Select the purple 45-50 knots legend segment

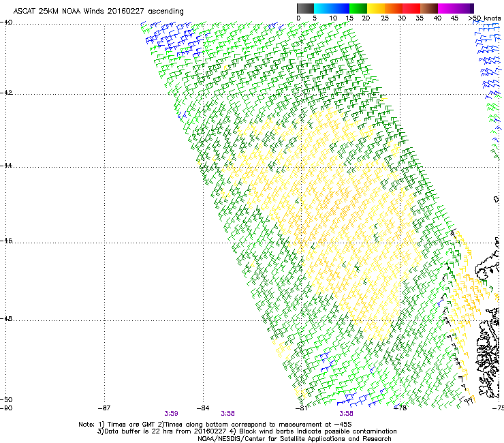click(464, 8)
